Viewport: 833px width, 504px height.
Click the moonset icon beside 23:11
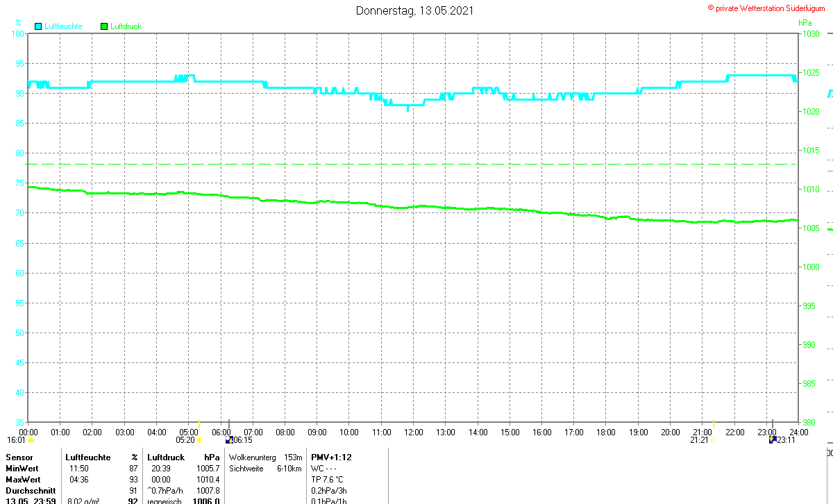(772, 439)
